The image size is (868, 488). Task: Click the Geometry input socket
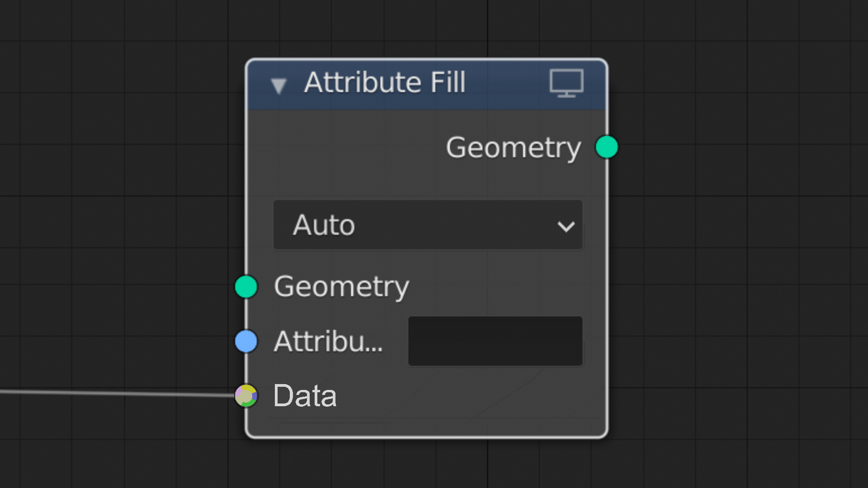tap(246, 286)
